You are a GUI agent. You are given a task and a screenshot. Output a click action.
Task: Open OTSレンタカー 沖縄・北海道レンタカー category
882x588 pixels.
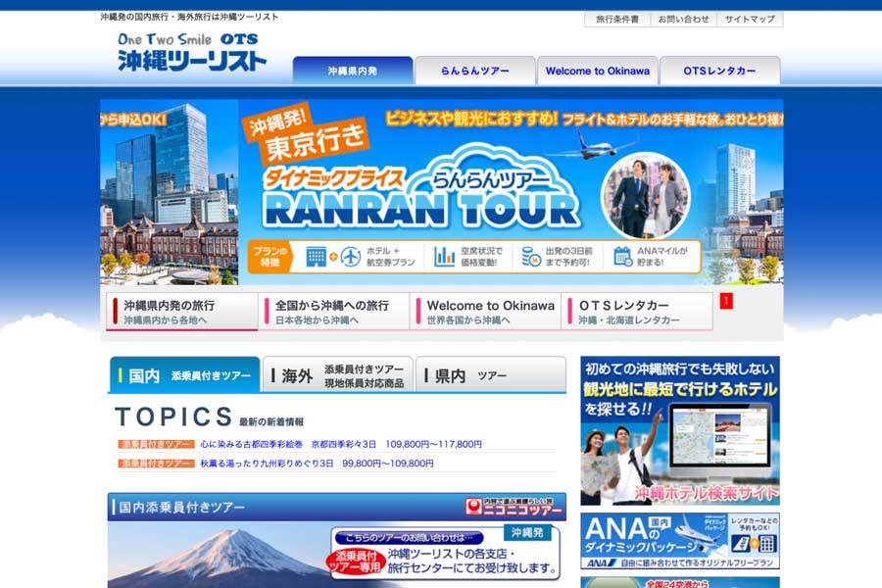(637, 312)
